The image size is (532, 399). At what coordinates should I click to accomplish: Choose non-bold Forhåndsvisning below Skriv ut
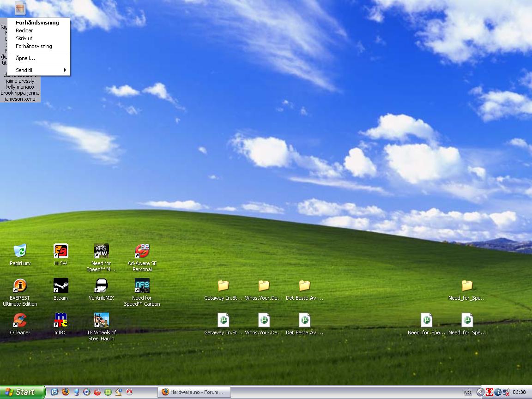coord(38,46)
